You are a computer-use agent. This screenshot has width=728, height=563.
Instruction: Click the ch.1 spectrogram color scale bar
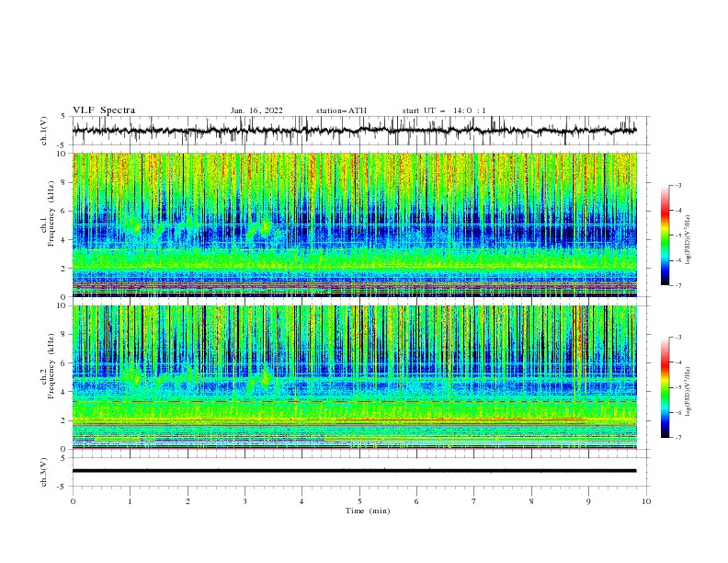[665, 236]
